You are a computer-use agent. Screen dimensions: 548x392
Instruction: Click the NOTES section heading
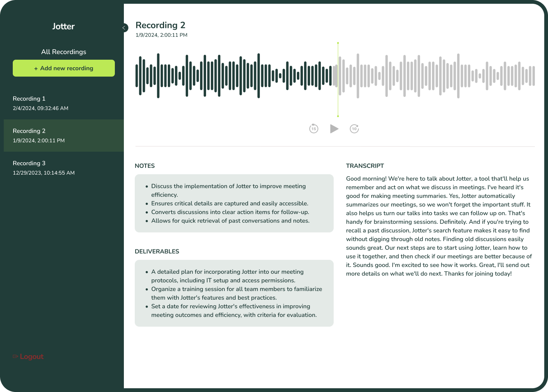[x=145, y=166]
